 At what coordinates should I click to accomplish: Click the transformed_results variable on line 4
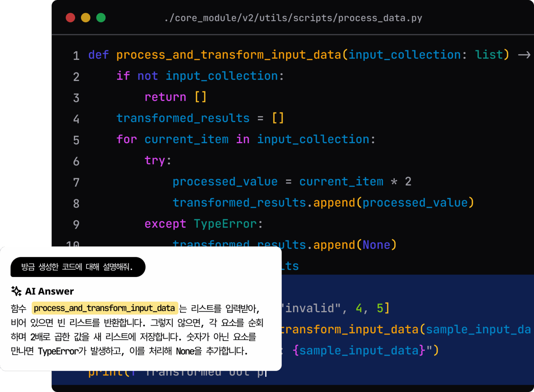[183, 118]
